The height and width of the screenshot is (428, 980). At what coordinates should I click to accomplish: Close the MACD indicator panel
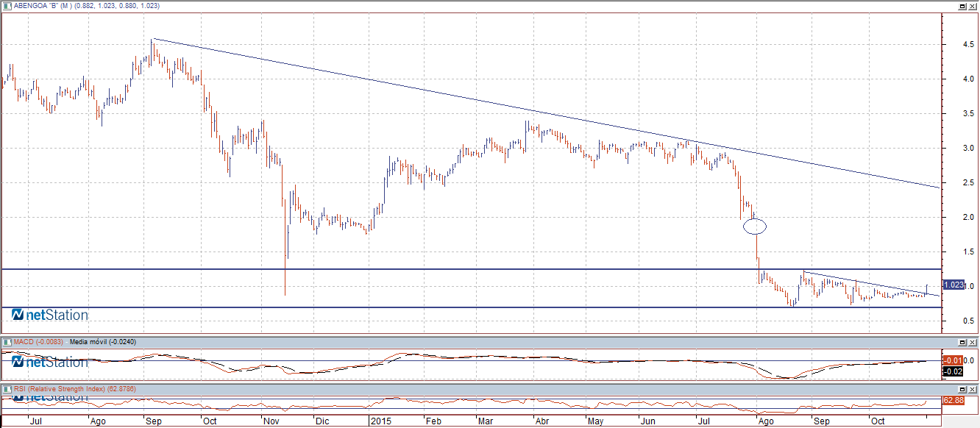[973, 342]
